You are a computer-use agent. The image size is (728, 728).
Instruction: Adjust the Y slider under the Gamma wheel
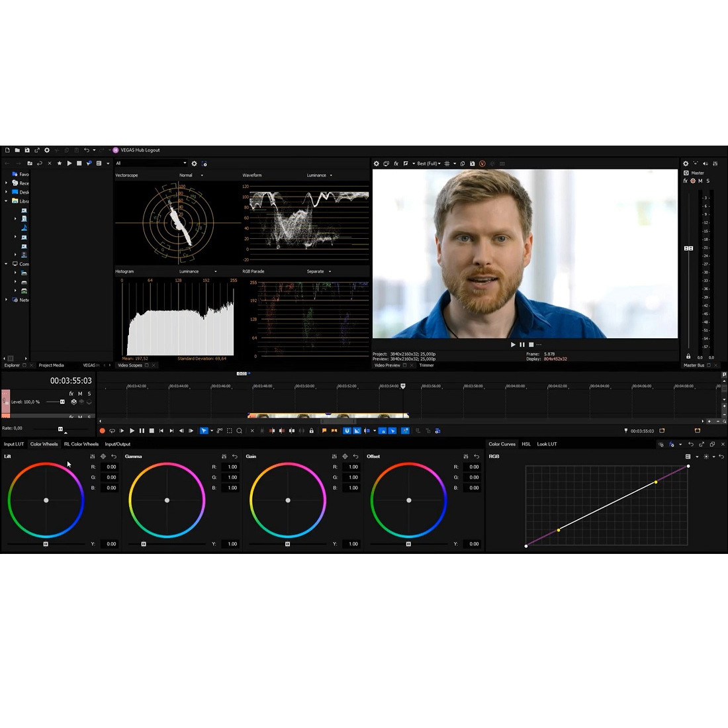[x=142, y=543]
